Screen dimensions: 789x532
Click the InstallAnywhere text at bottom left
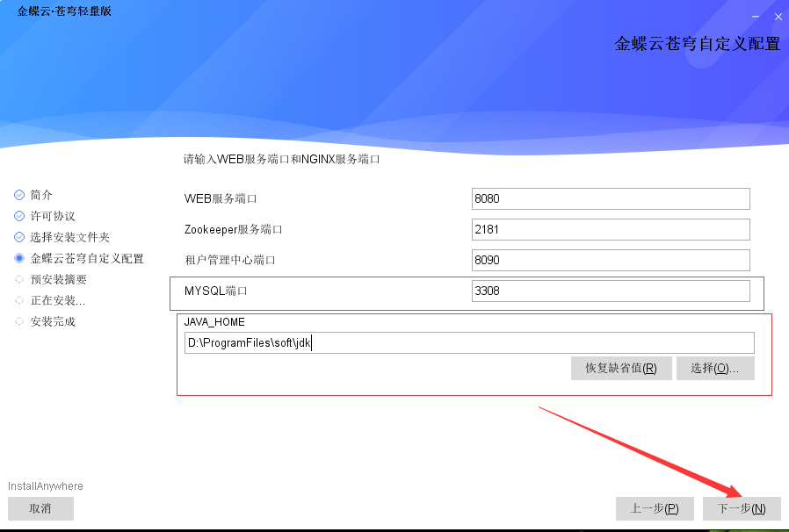46,485
